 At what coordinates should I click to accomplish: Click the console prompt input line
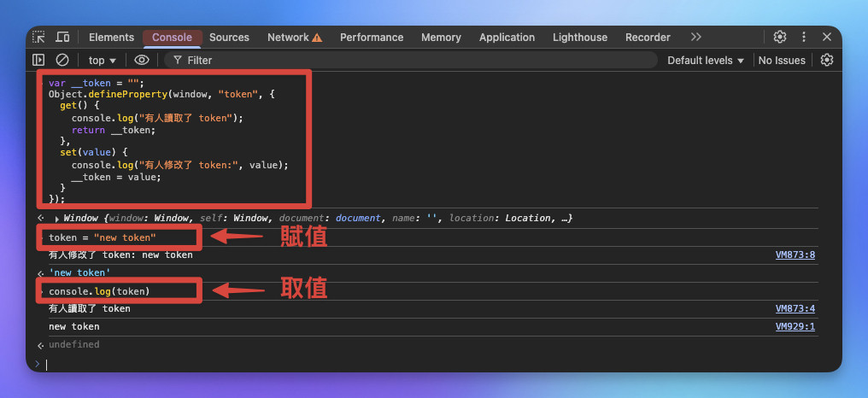431,364
